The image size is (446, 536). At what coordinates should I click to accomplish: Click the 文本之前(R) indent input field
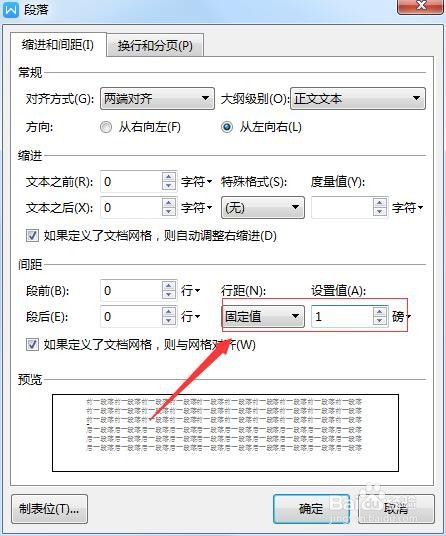click(x=131, y=182)
